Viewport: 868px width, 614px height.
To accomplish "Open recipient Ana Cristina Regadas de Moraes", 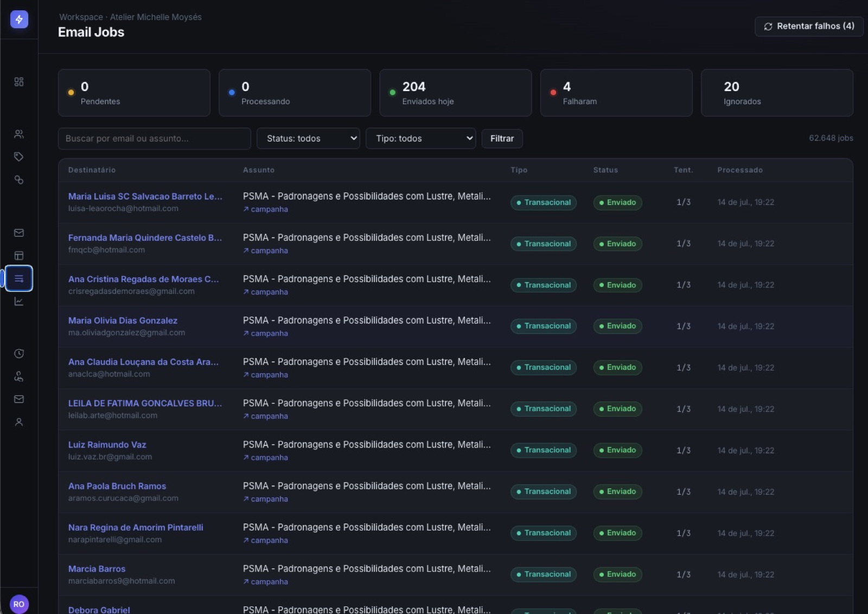I will 144,279.
